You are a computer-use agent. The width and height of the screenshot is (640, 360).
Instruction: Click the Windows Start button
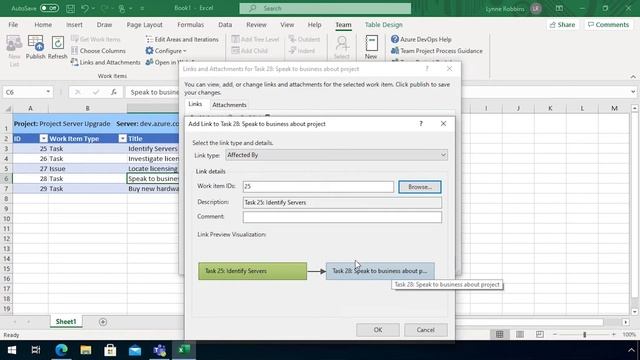(12, 350)
